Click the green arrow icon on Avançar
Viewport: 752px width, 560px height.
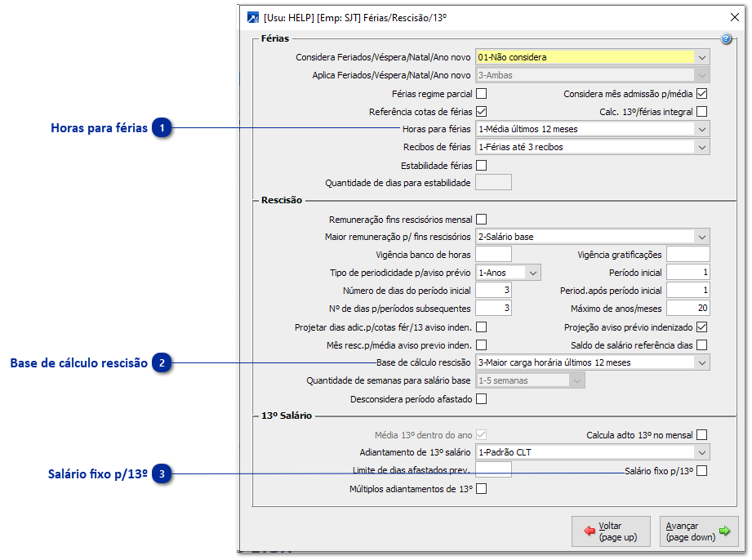pyautogui.click(x=724, y=531)
